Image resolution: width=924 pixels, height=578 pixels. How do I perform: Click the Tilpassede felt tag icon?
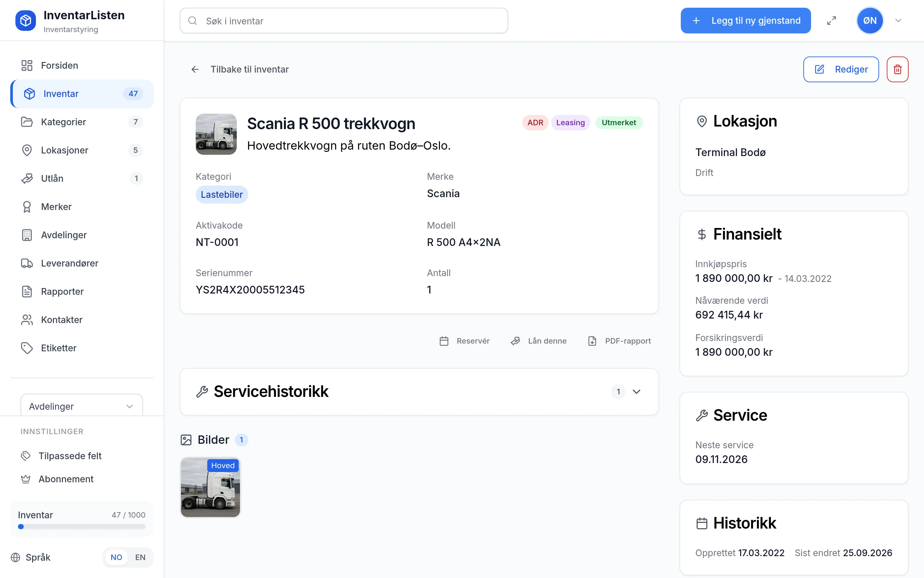point(26,456)
